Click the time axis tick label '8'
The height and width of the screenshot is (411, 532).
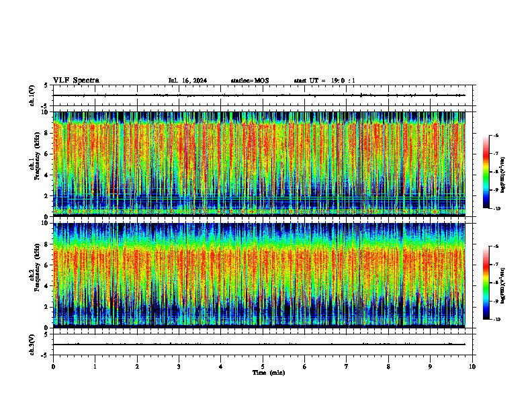coord(388,367)
